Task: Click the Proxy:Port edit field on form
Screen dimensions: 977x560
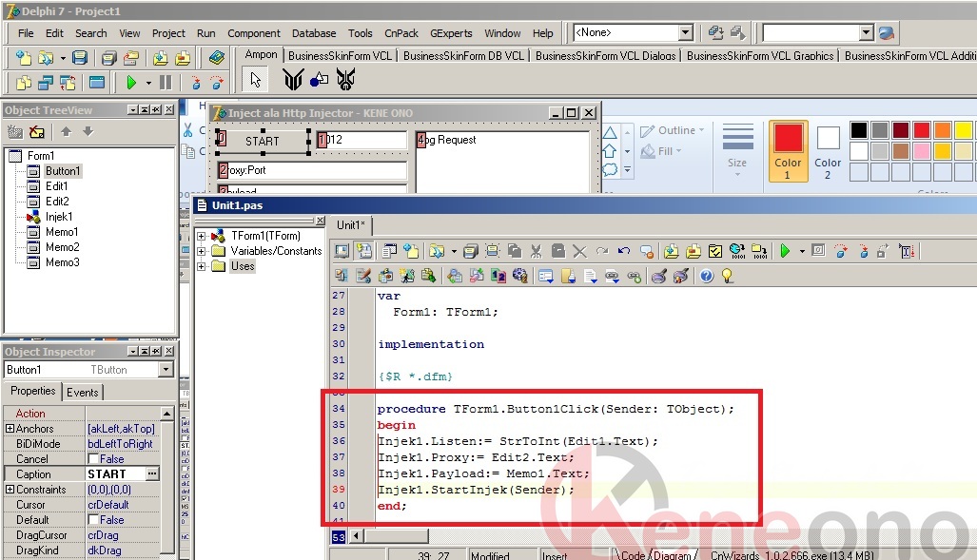Action: coord(312,170)
